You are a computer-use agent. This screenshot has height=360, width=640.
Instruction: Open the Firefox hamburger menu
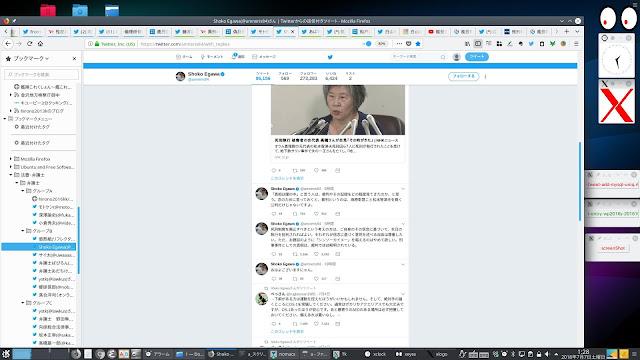[x=576, y=44]
